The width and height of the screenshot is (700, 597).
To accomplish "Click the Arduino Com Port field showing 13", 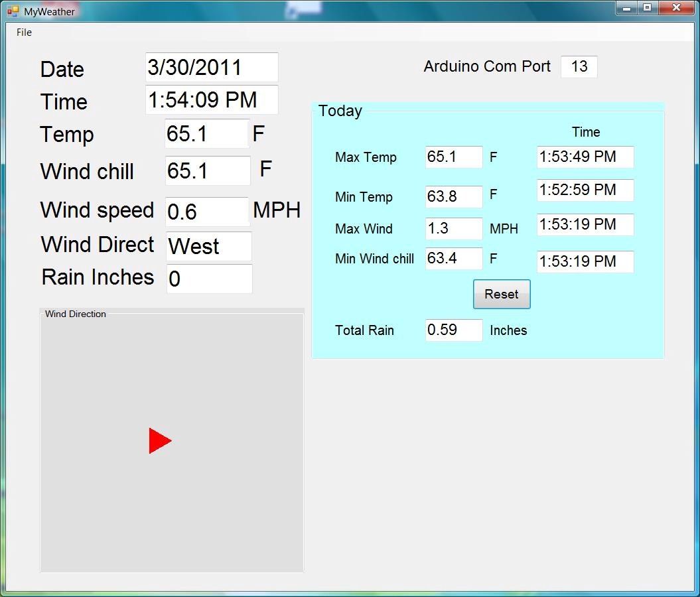I will point(579,66).
